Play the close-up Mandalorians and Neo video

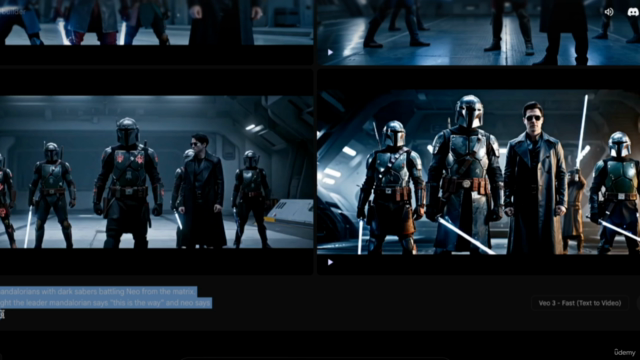[x=330, y=262]
